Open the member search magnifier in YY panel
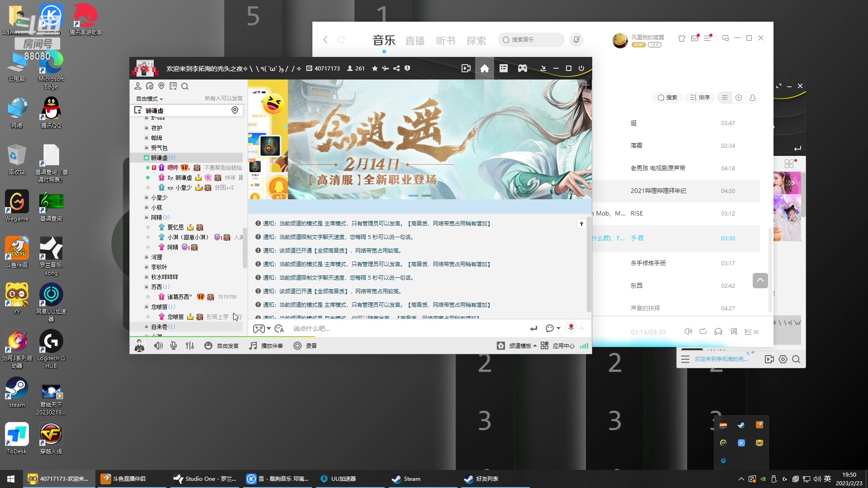Viewport: 868px width, 488px height. 185,86
